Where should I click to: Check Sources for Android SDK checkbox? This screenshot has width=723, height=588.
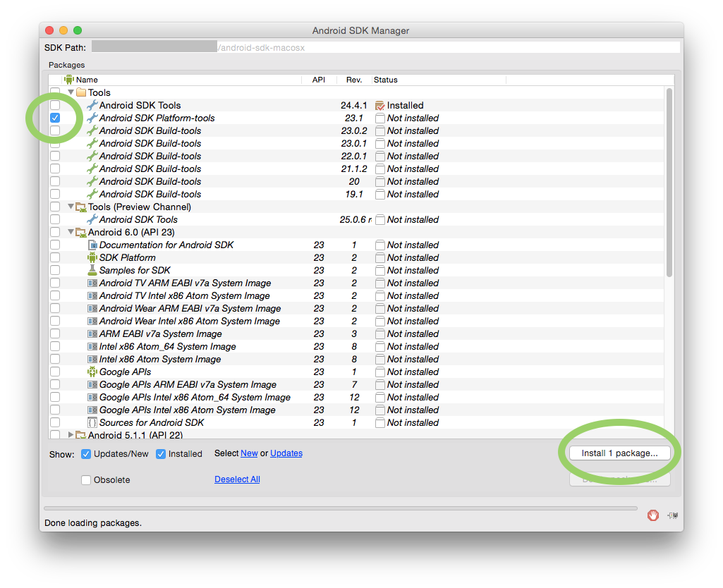tap(55, 422)
